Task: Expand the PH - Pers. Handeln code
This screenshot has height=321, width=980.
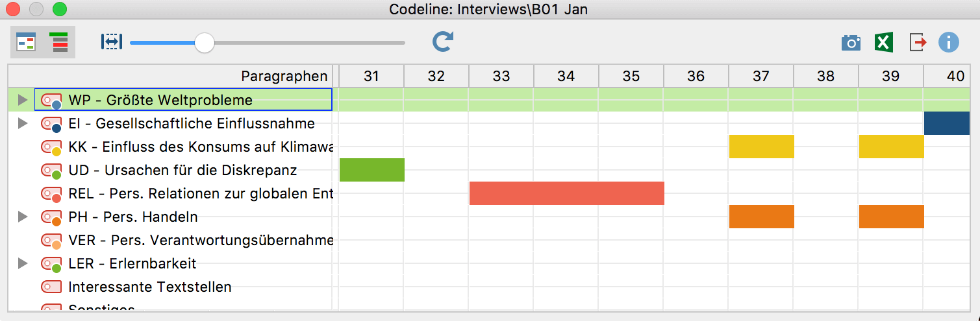Action: (23, 217)
